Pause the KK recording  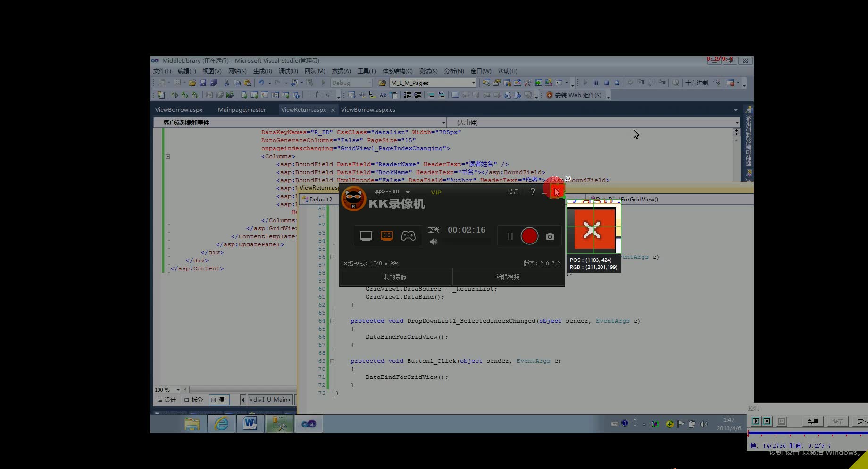click(510, 236)
